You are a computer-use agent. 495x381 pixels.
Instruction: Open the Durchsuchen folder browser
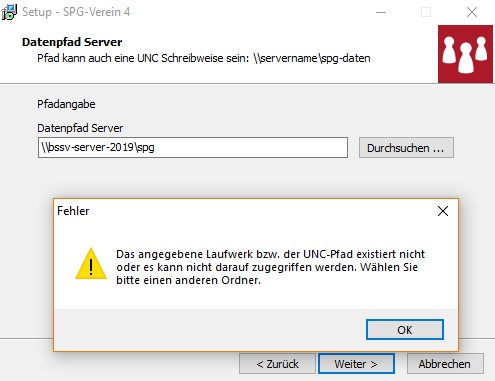coord(406,148)
